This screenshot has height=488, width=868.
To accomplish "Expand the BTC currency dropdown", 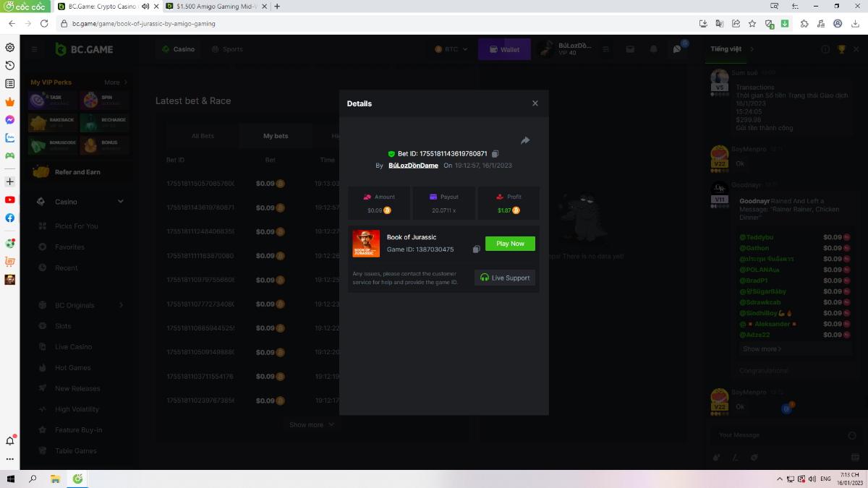I will 451,49.
